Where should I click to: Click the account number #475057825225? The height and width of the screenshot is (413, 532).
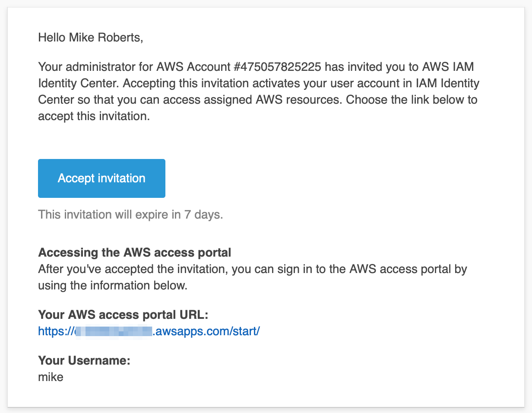point(278,67)
